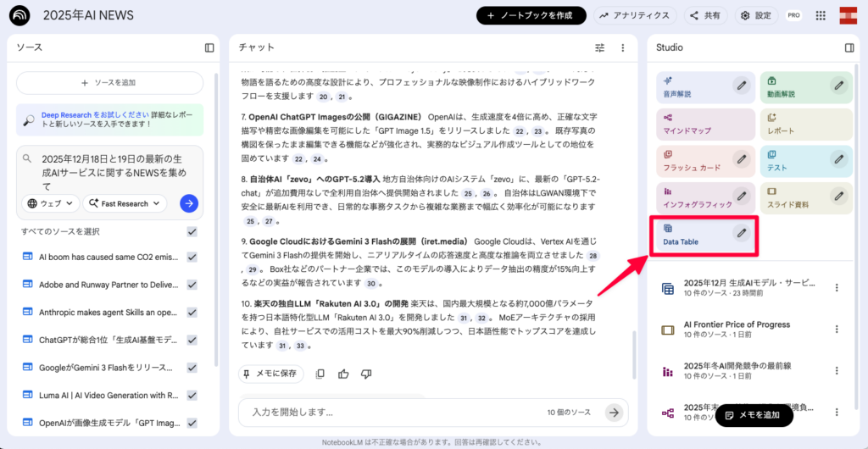Viewport: 868px width, 449px height.
Task: Uncheck the Anthropic makes agent Skills source
Action: [192, 312]
